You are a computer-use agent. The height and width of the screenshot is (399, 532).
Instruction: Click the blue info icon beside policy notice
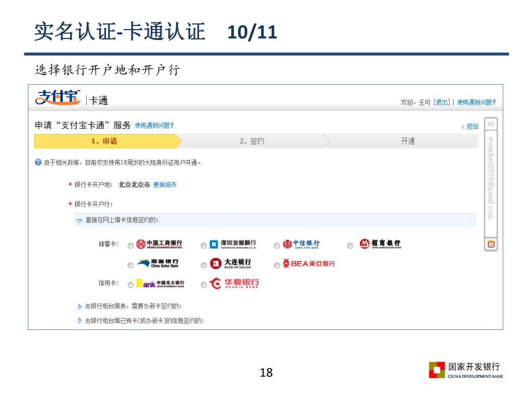tap(38, 162)
